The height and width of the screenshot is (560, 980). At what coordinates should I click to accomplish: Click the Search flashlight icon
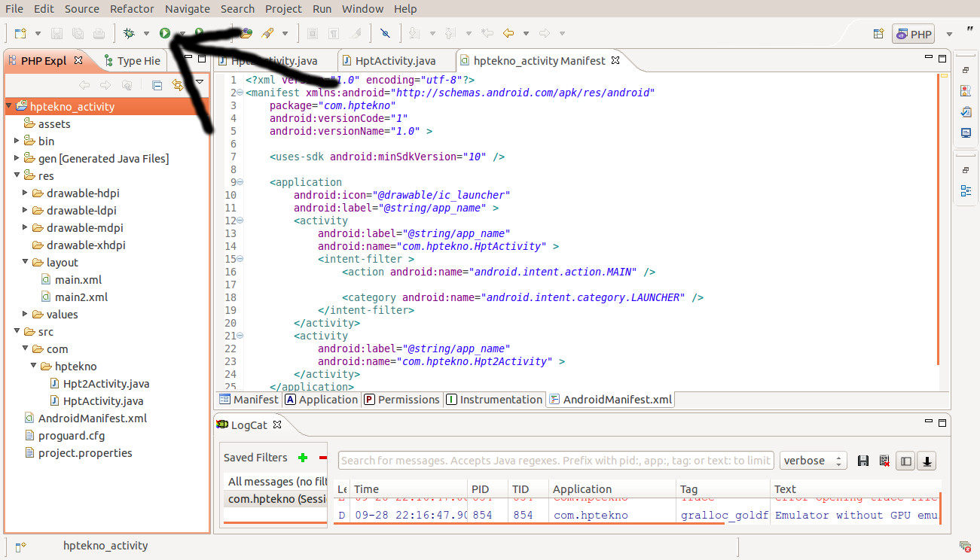pyautogui.click(x=267, y=33)
